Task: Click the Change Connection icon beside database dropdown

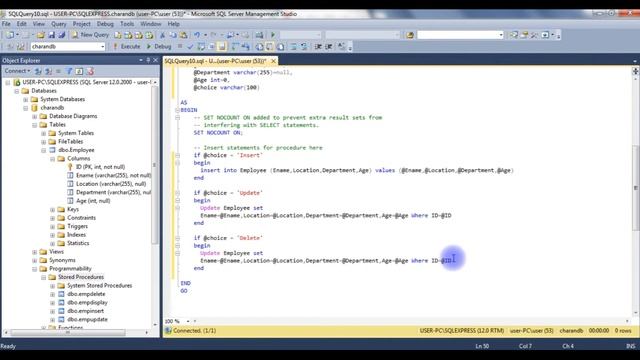Action: [21, 47]
